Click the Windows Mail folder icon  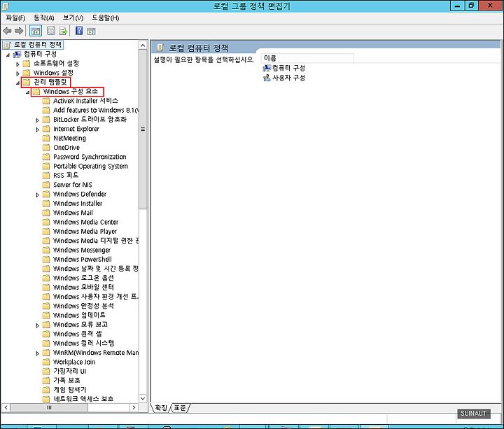(x=46, y=213)
